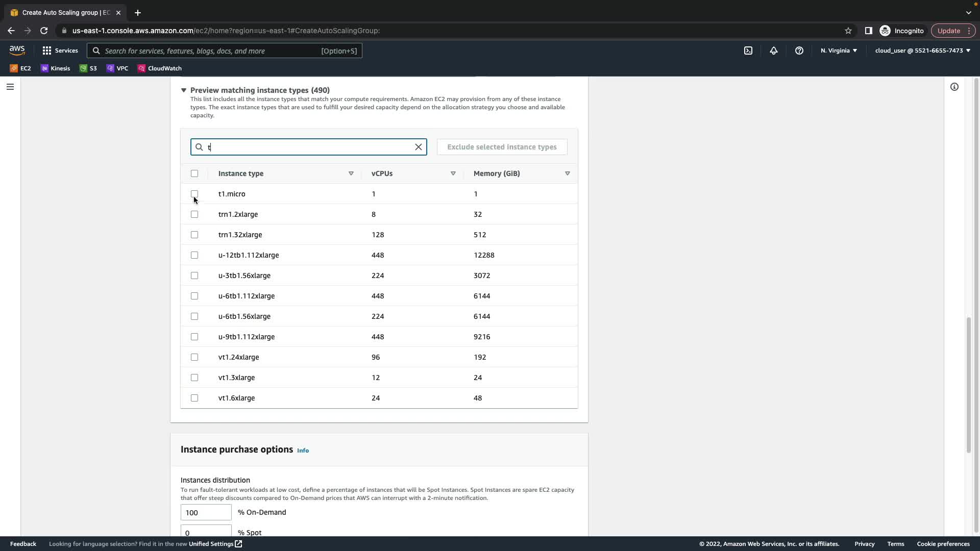This screenshot has width=980, height=551.
Task: Open the EC2 bookmark shortcut
Action: click(20, 68)
